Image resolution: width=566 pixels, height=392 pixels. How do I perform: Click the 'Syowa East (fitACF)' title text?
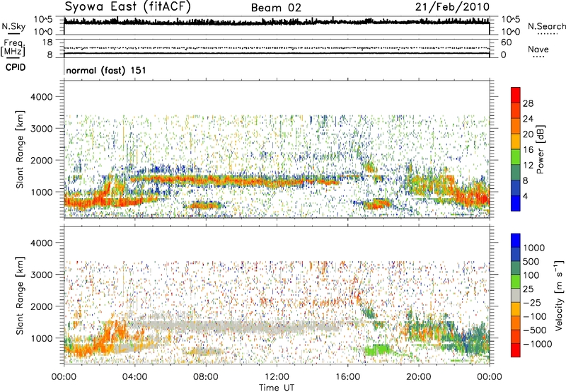coord(127,7)
